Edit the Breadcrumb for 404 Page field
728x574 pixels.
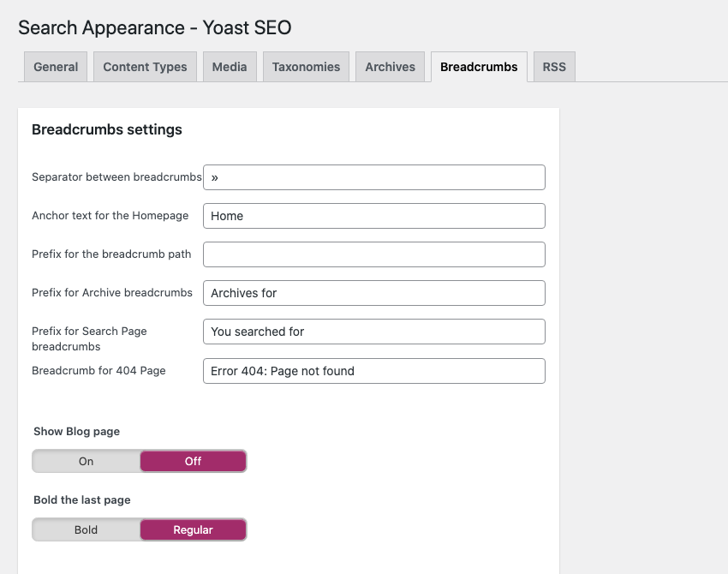tap(374, 371)
